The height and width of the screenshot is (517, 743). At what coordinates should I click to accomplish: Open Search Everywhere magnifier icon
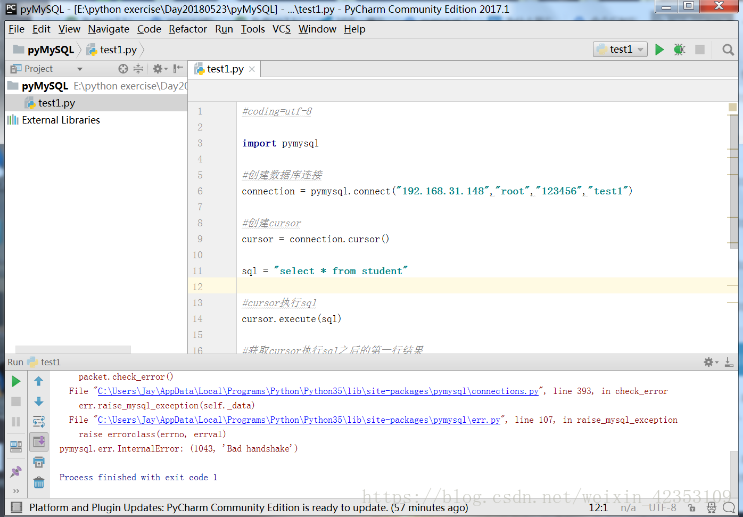click(728, 49)
